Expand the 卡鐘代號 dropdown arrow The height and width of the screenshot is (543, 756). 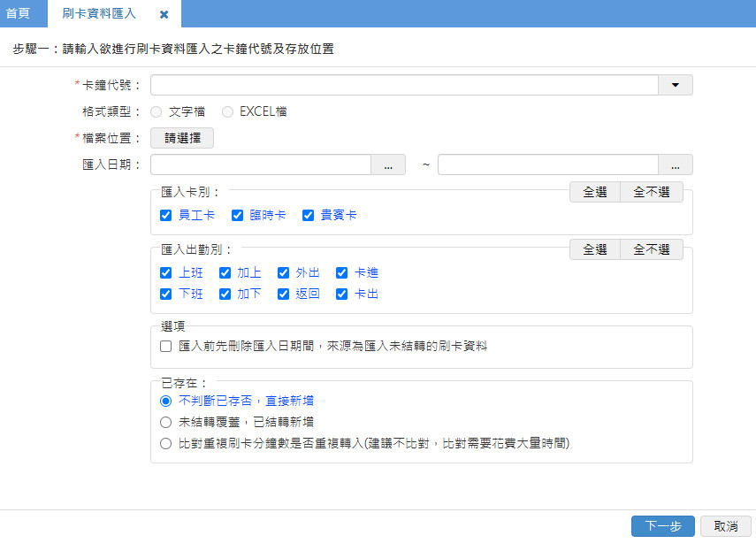tap(676, 85)
